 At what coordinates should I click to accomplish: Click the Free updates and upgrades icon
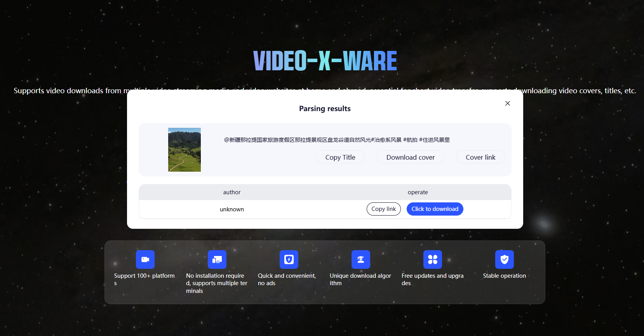[433, 259]
